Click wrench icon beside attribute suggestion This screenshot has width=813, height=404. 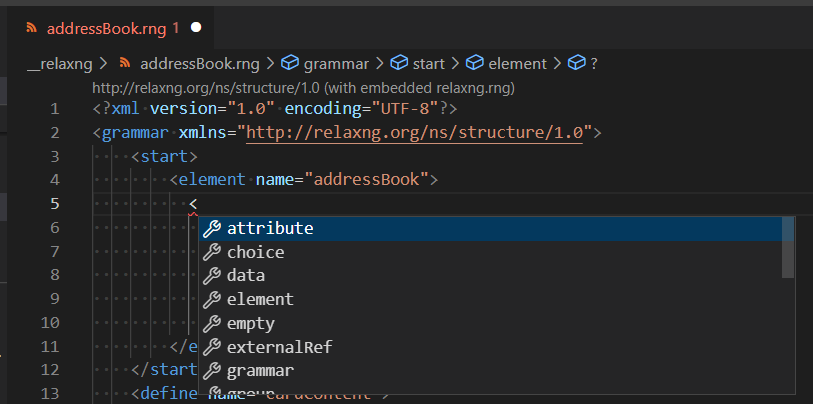(x=211, y=229)
